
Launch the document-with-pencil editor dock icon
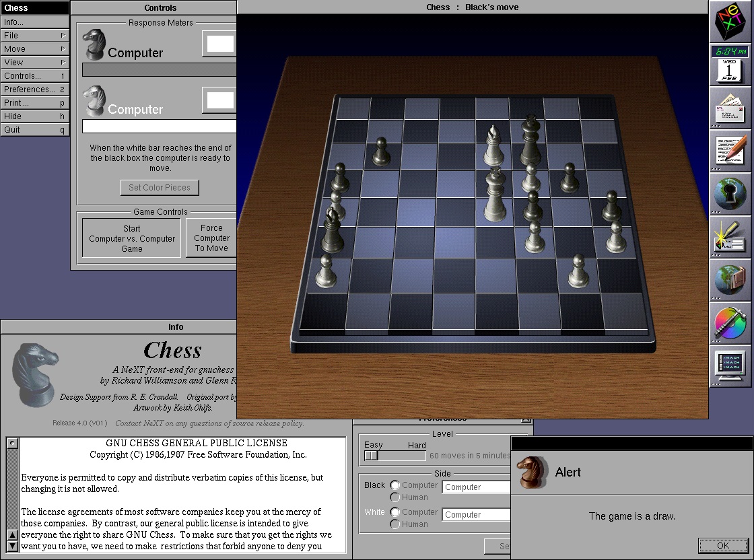point(731,150)
